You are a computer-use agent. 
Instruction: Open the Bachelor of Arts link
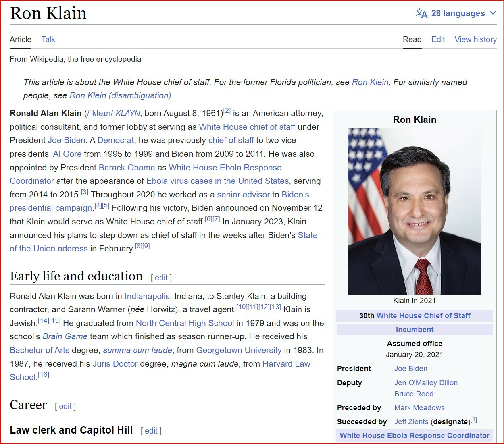(40, 350)
